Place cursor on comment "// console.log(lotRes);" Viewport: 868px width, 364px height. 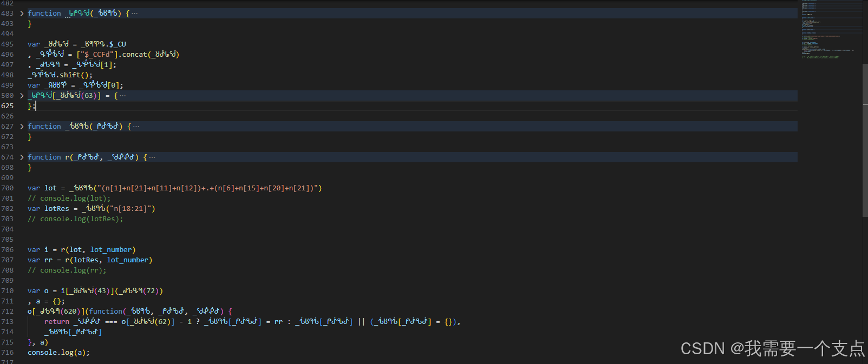click(75, 219)
